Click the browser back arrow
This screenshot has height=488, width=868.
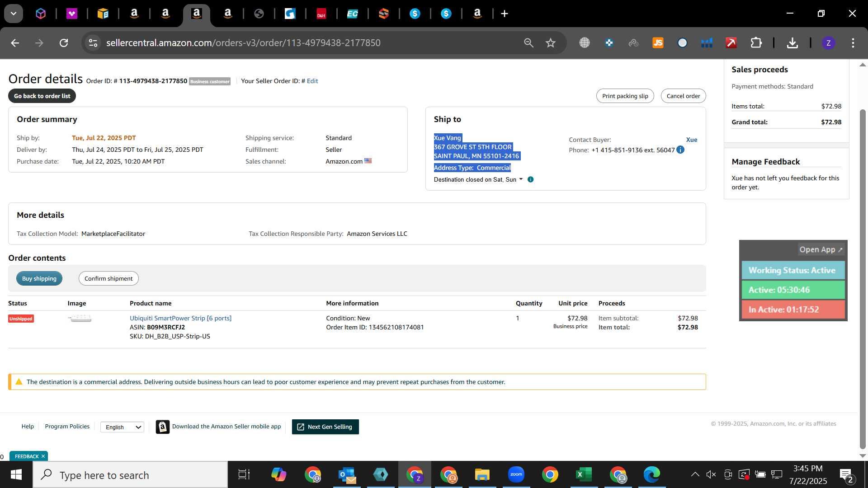[x=15, y=43]
